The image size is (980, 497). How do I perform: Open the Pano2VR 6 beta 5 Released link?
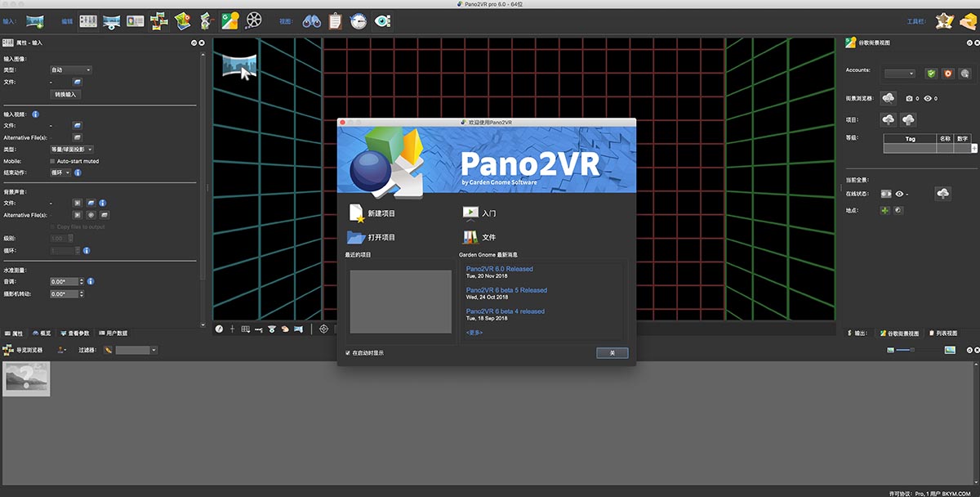pyautogui.click(x=506, y=290)
